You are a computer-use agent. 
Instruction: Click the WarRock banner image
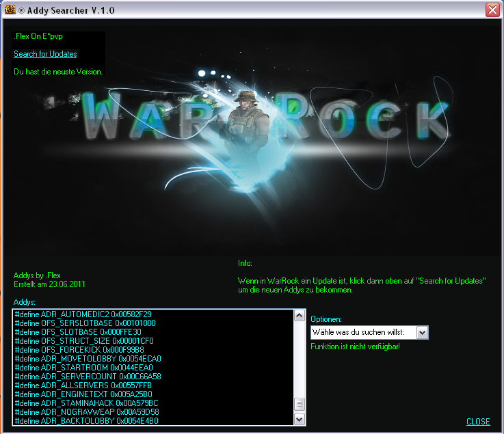[252, 141]
